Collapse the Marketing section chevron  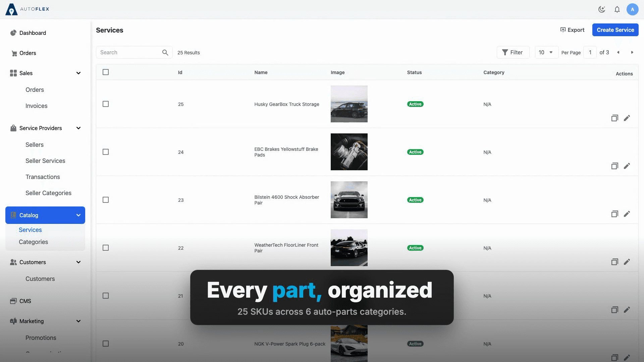click(78, 321)
